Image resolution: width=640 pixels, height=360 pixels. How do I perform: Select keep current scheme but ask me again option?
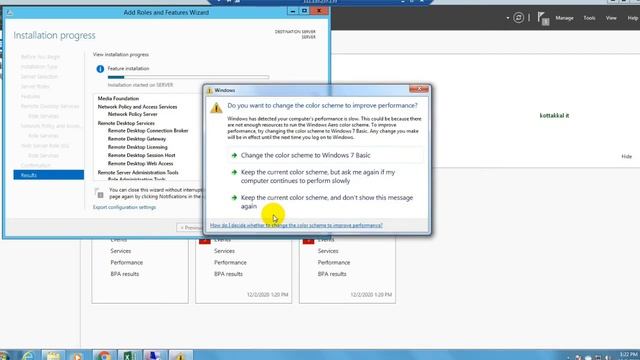318,176
